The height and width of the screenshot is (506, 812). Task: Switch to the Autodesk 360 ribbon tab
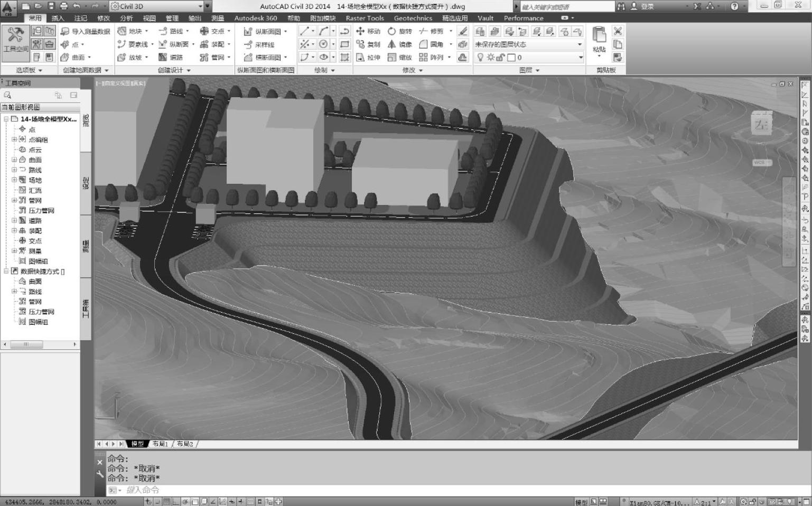[256, 18]
